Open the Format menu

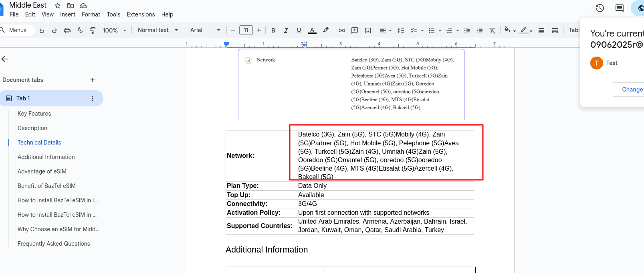[91, 14]
